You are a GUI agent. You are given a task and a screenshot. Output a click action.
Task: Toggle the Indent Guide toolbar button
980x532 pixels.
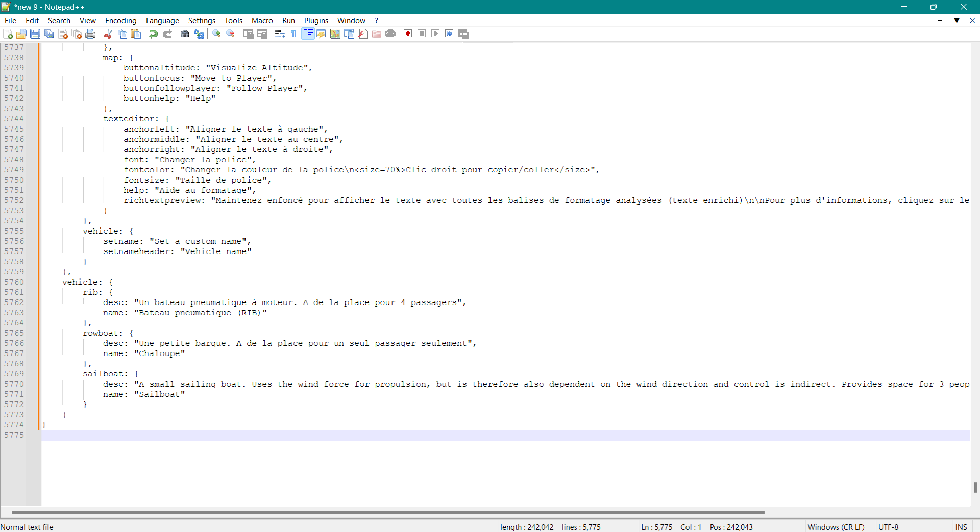point(308,34)
